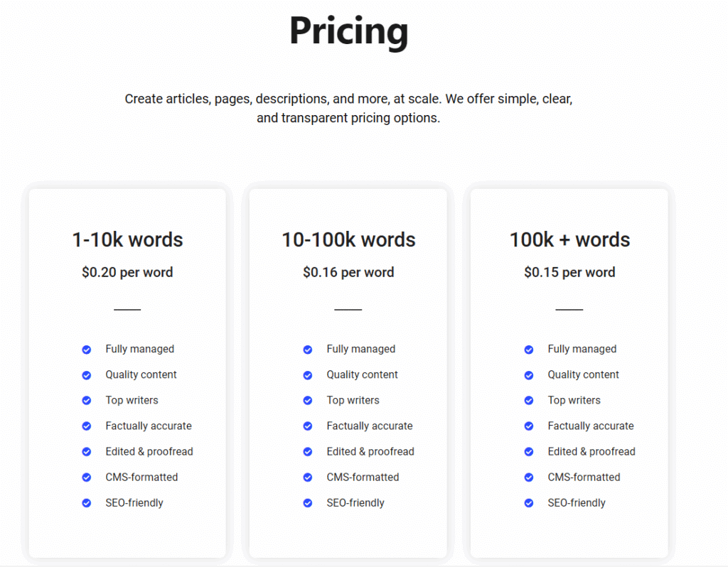The width and height of the screenshot is (728, 567).
Task: Select the 100k + words plan heading
Action: point(569,240)
